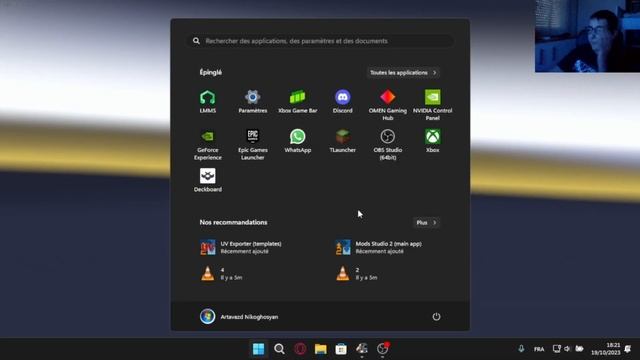Open notifications bell icon

628,349
